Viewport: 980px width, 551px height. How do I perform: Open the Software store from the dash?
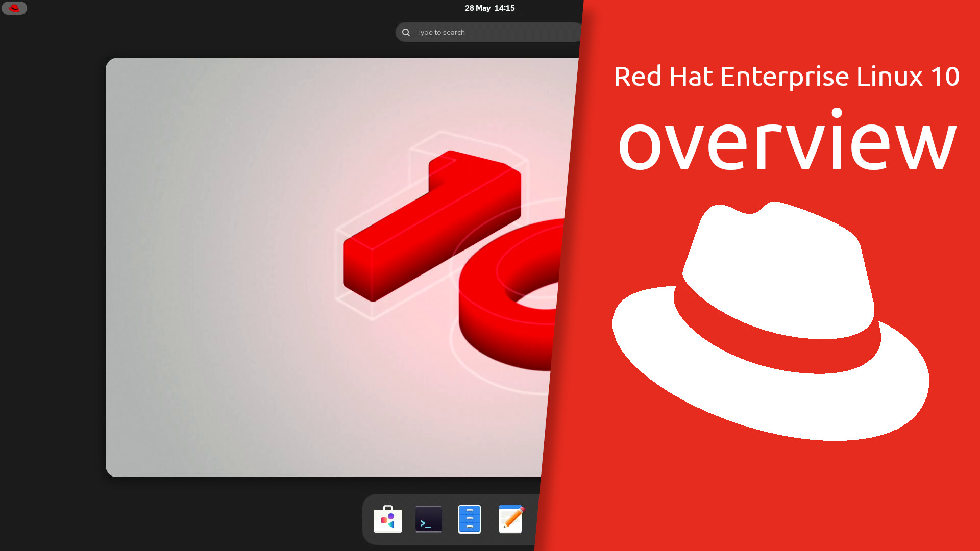pyautogui.click(x=388, y=519)
